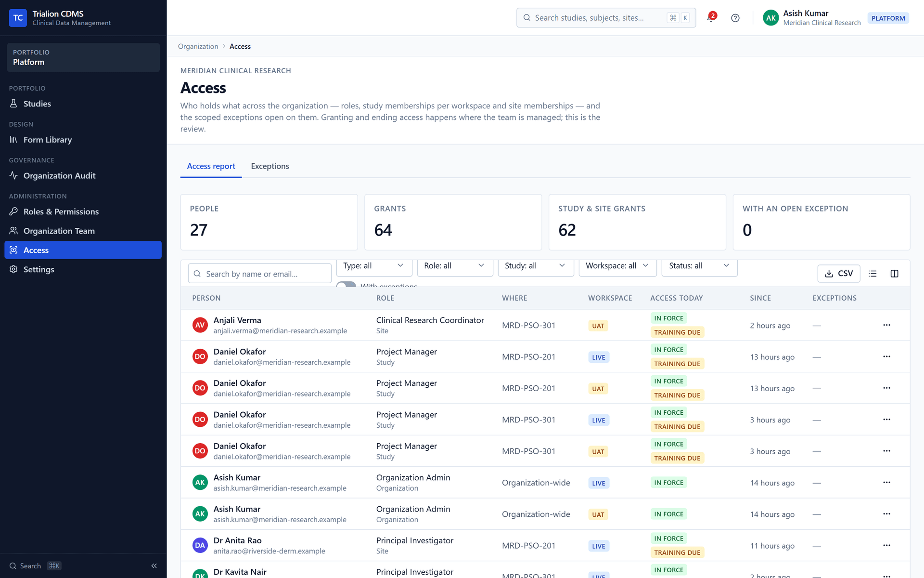This screenshot has width=924, height=578.
Task: Select the Access report tab
Action: (x=211, y=166)
